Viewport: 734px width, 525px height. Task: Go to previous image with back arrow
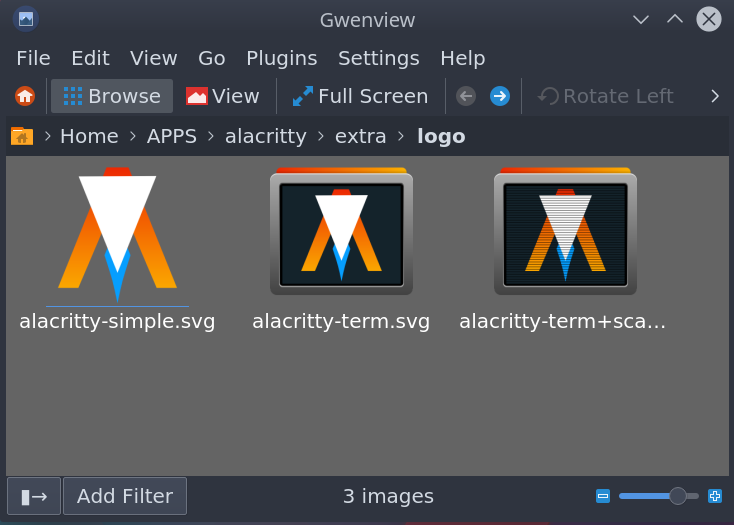pyautogui.click(x=466, y=96)
